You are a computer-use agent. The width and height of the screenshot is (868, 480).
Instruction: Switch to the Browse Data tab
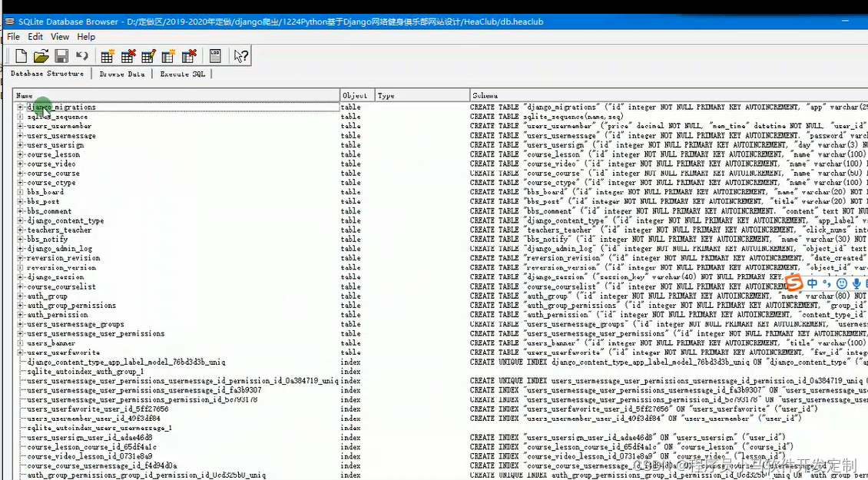[x=122, y=74]
